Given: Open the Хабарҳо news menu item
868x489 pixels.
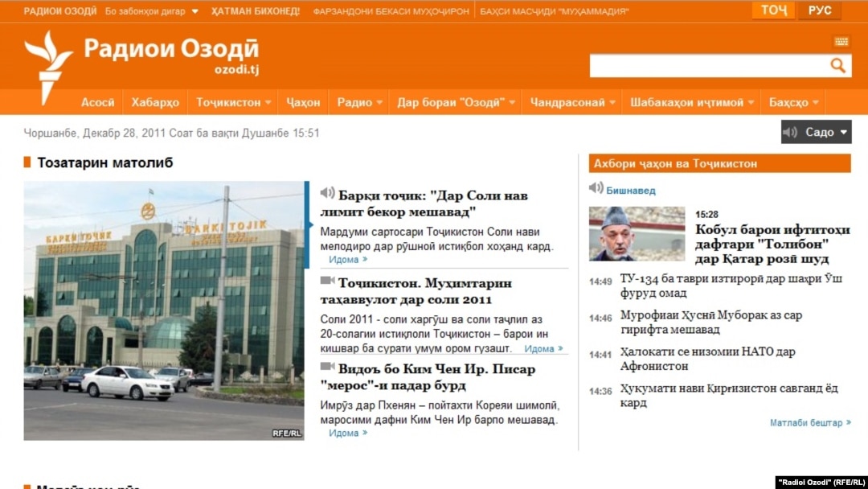Looking at the screenshot, I should point(156,102).
